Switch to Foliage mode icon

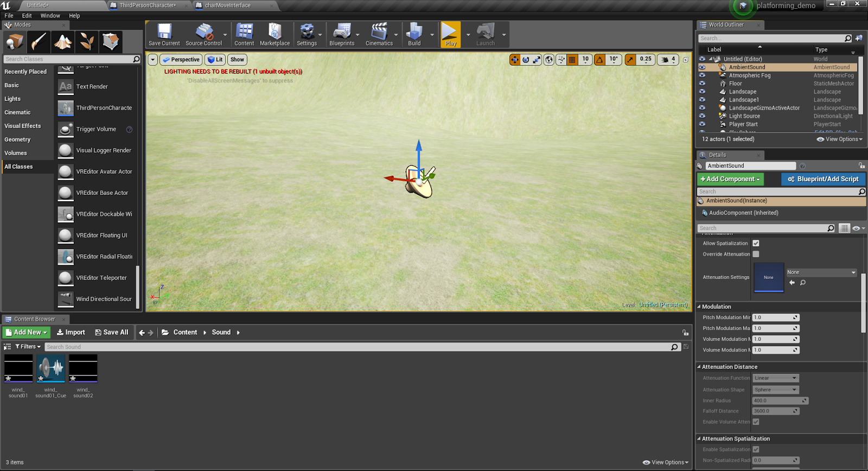tap(87, 42)
